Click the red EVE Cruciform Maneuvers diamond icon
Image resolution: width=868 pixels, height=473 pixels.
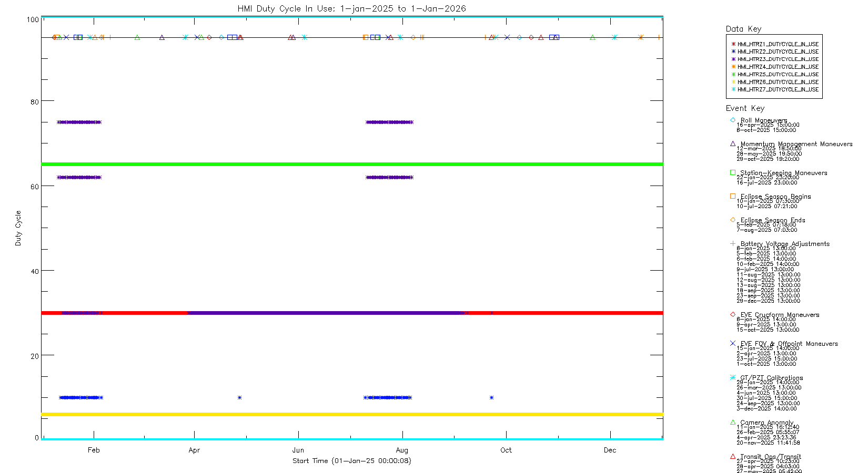tap(733, 314)
